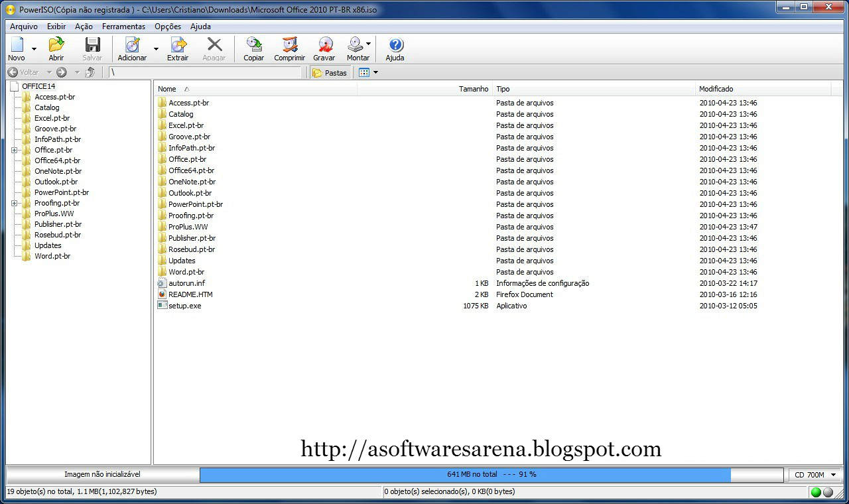Screen dimensions: 849x504
Task: Open the forward history dropdown arrow
Action: click(x=76, y=72)
